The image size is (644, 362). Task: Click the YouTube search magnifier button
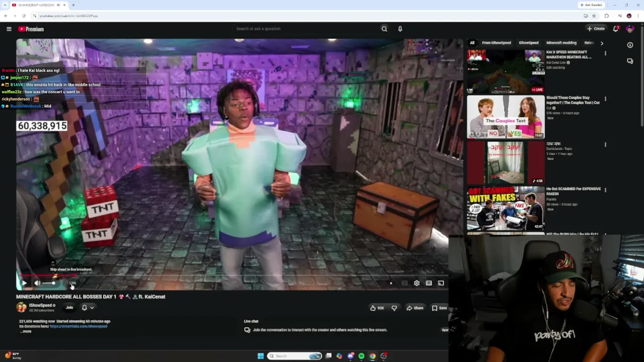384,29
